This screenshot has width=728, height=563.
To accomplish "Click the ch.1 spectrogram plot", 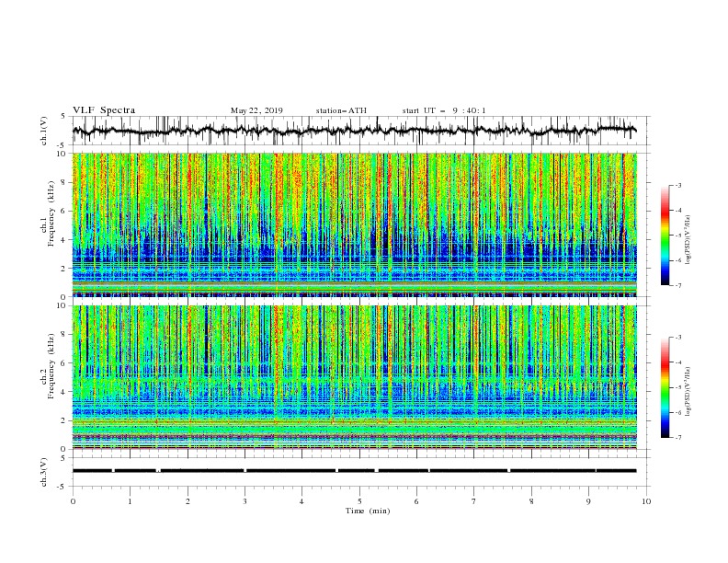I will click(355, 224).
